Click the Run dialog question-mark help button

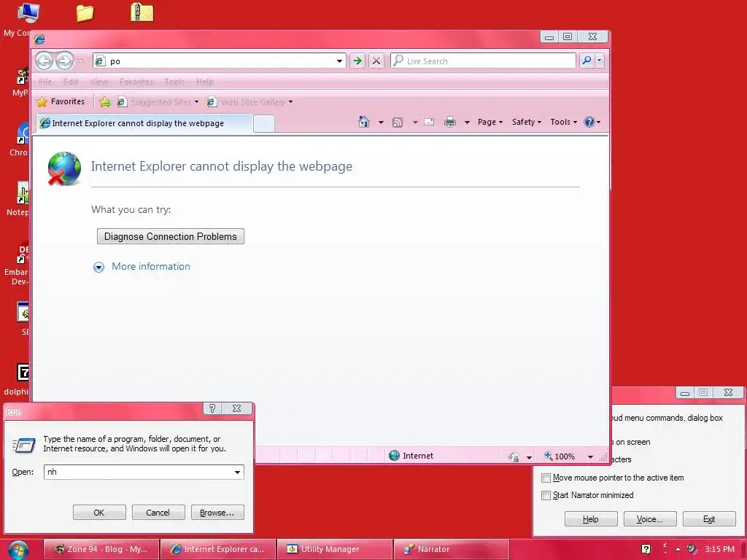[212, 408]
